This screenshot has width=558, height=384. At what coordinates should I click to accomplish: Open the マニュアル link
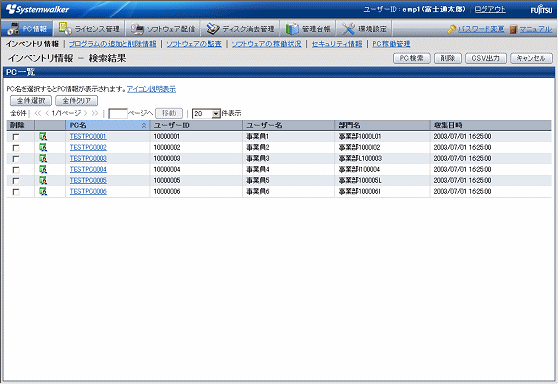(x=536, y=29)
